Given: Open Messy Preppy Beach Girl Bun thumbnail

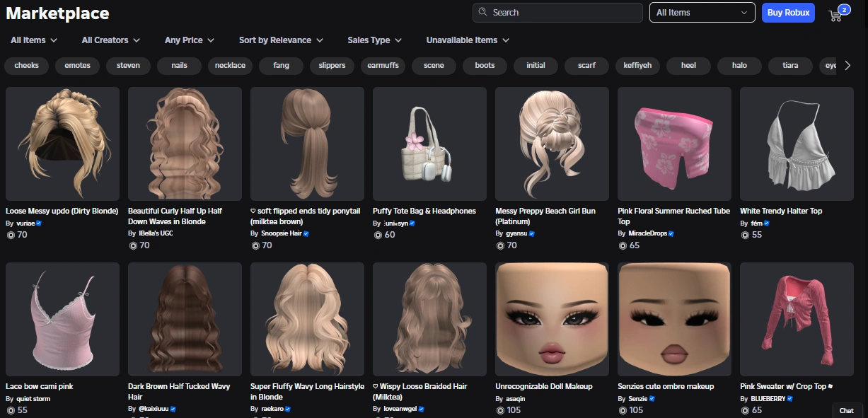Looking at the screenshot, I should (x=552, y=144).
